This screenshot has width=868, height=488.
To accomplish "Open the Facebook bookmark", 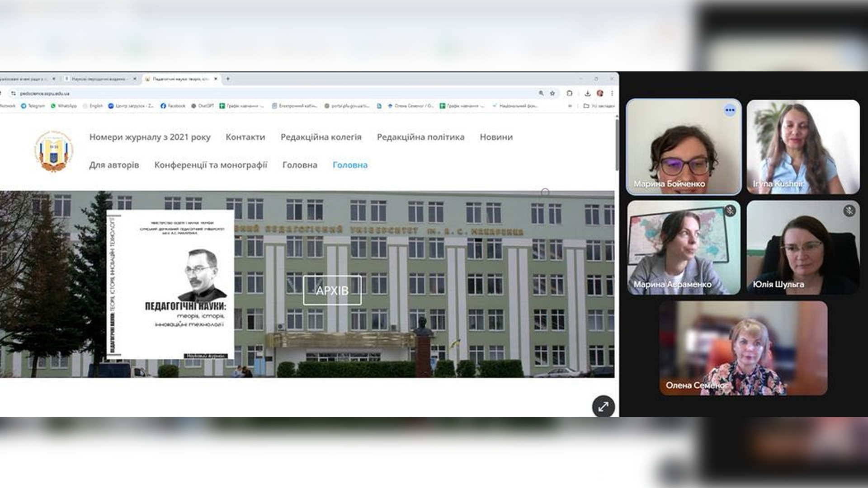I will click(x=173, y=106).
